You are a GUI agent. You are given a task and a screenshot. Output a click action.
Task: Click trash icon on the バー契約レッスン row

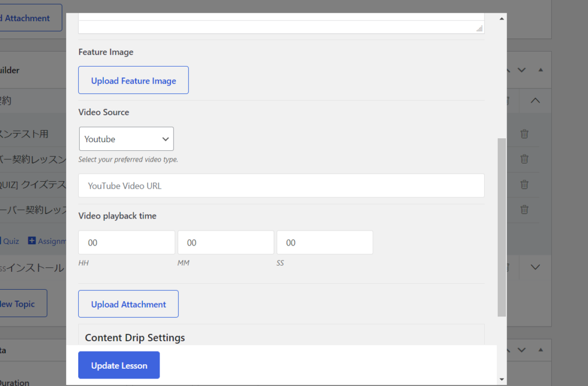(524, 159)
